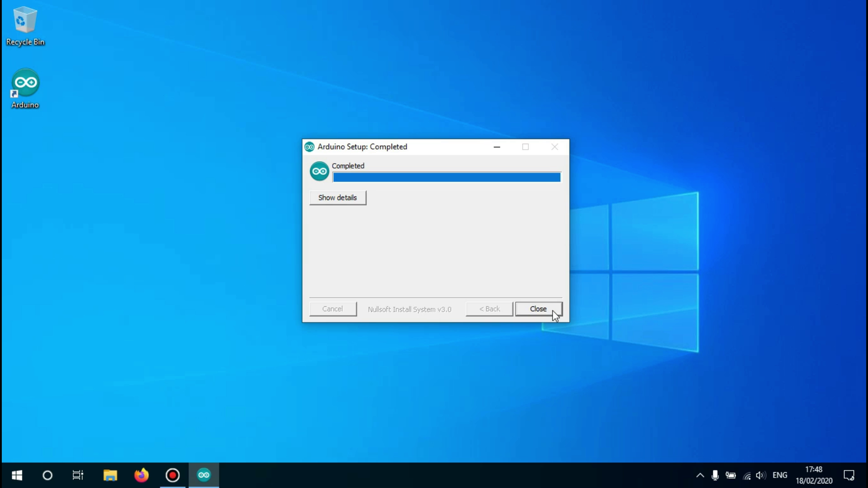868x488 pixels.
Task: Expand hidden icons in the system tray
Action: [x=700, y=475]
